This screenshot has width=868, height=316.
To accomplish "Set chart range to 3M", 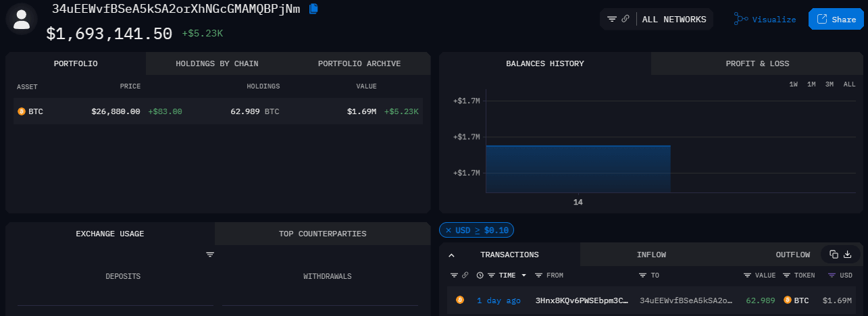I will [829, 84].
